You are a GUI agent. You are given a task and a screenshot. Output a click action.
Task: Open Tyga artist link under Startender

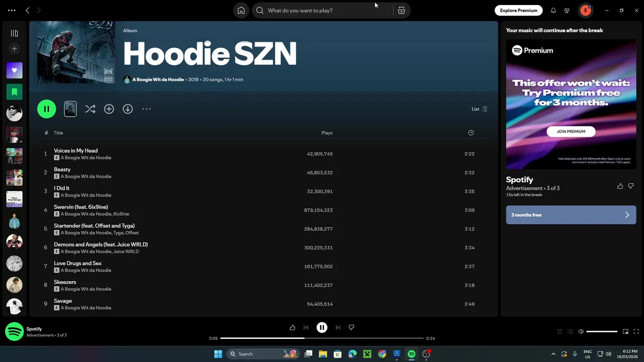tap(118, 233)
